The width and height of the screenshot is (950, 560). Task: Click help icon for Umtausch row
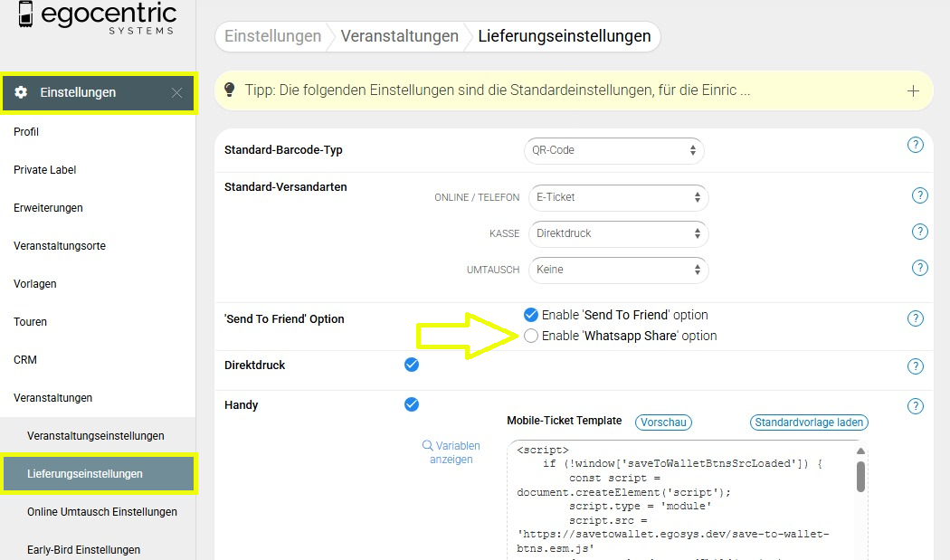pos(919,268)
